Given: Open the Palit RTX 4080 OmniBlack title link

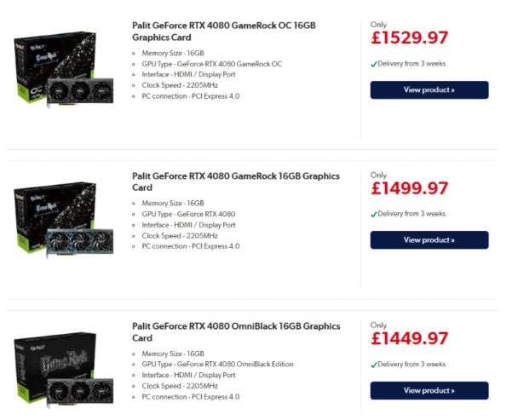Looking at the screenshot, I should (236, 331).
